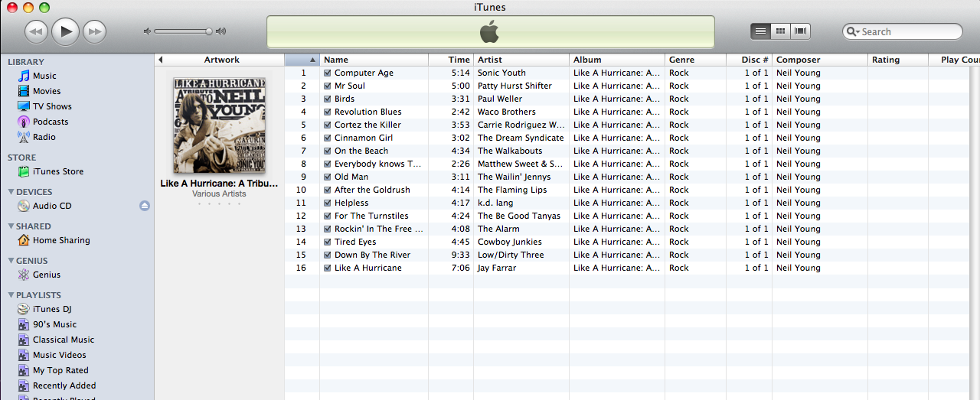This screenshot has width=980, height=400.
Task: Collapse the Artwork column with arrow
Action: click(x=160, y=60)
